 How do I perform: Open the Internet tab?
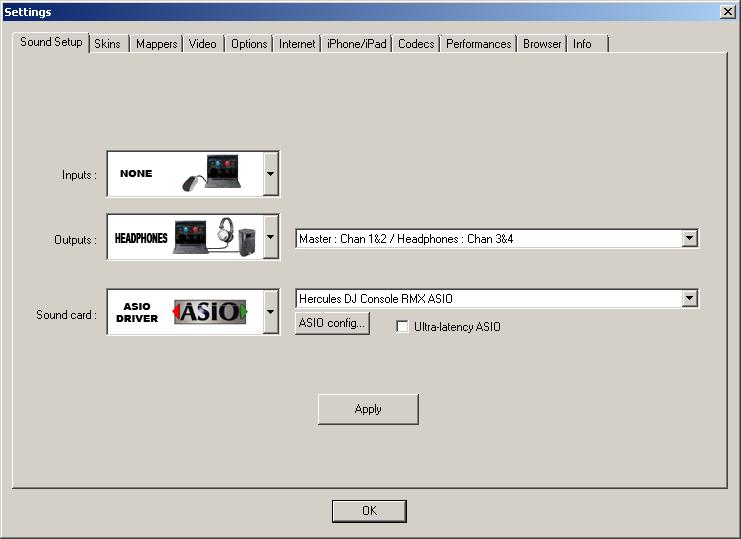297,44
